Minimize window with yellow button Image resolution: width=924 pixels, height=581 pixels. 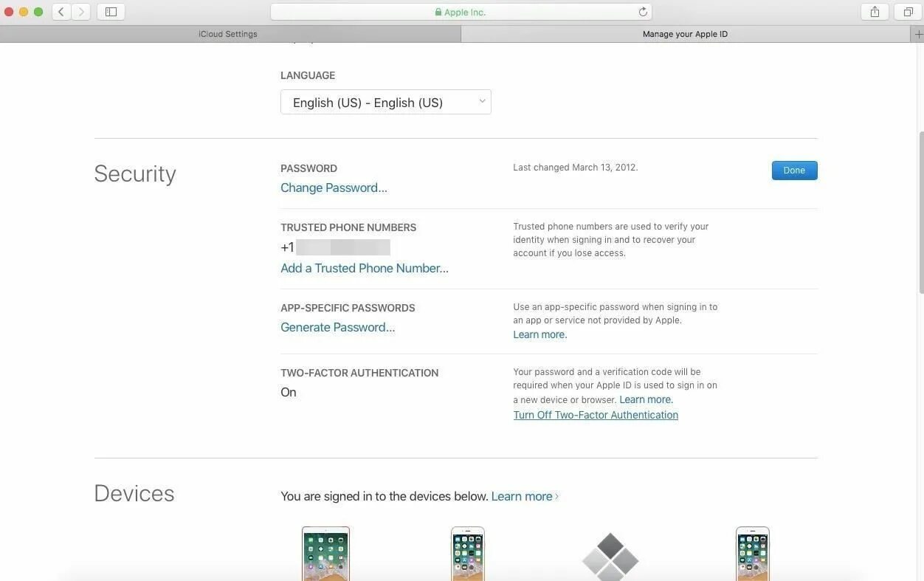pyautogui.click(x=24, y=12)
